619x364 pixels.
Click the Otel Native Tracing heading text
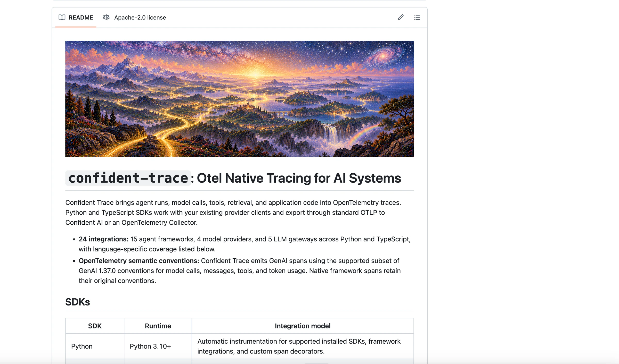(299, 178)
